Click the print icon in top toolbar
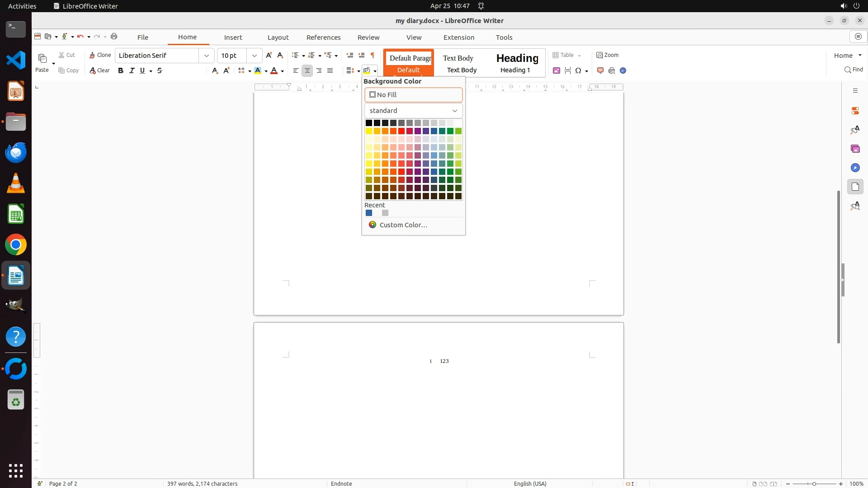The height and width of the screenshot is (488, 868). tap(114, 37)
